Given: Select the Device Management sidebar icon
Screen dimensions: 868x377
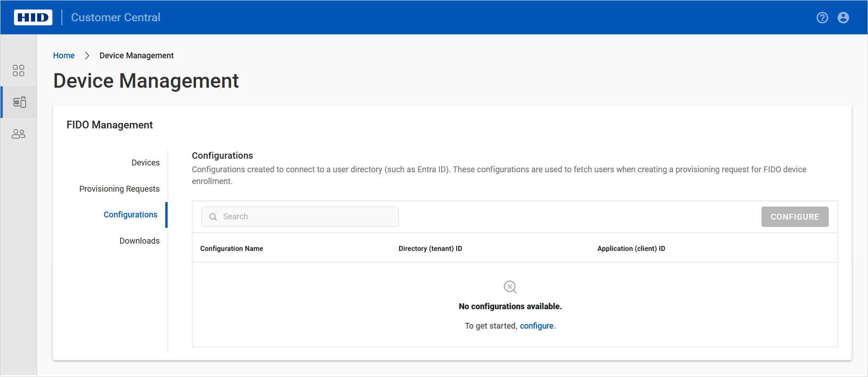Looking at the screenshot, I should [x=19, y=102].
